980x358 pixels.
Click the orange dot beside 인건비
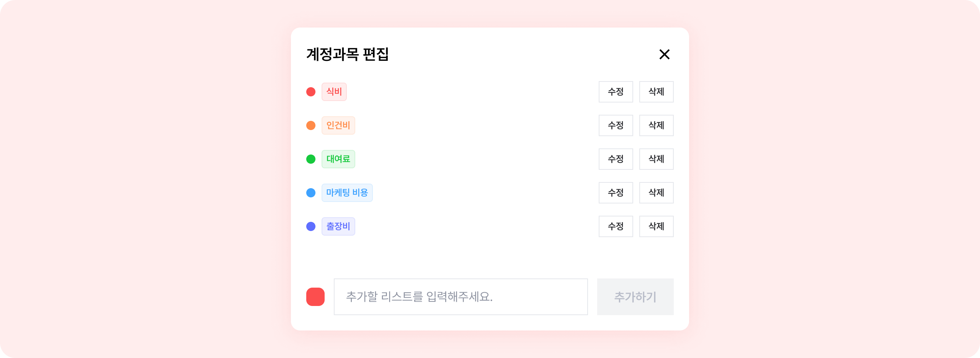coord(311,125)
